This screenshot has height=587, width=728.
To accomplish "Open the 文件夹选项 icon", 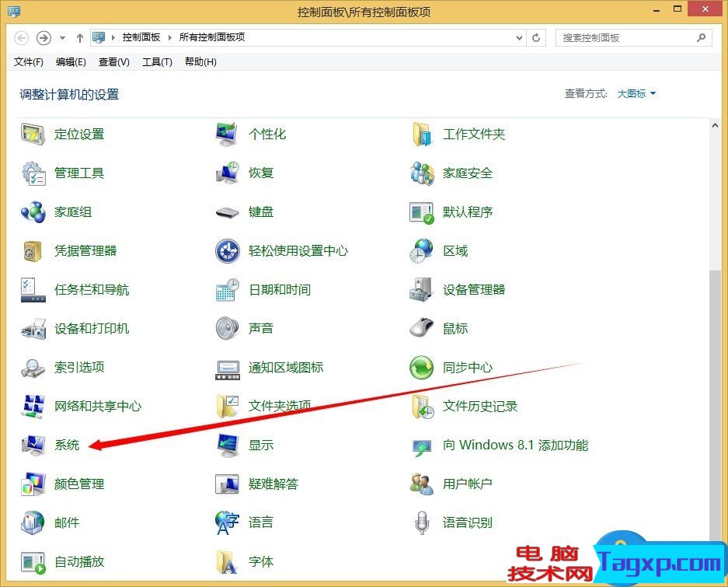I will pyautogui.click(x=228, y=406).
